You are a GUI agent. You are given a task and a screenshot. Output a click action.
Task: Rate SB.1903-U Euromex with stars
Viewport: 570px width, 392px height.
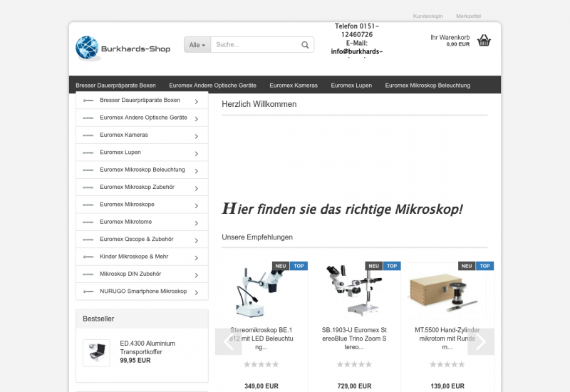pyautogui.click(x=354, y=364)
